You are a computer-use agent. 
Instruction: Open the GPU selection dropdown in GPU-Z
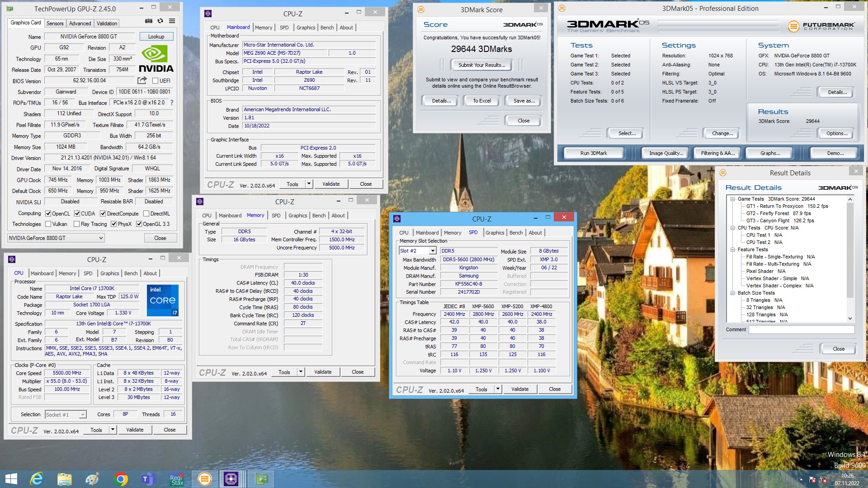tap(56, 238)
